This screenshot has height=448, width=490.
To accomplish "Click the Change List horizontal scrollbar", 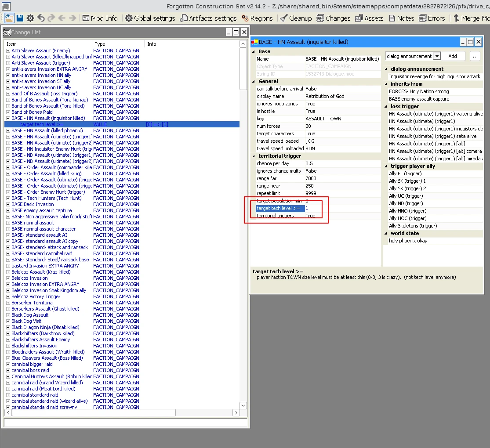I will point(93,413).
